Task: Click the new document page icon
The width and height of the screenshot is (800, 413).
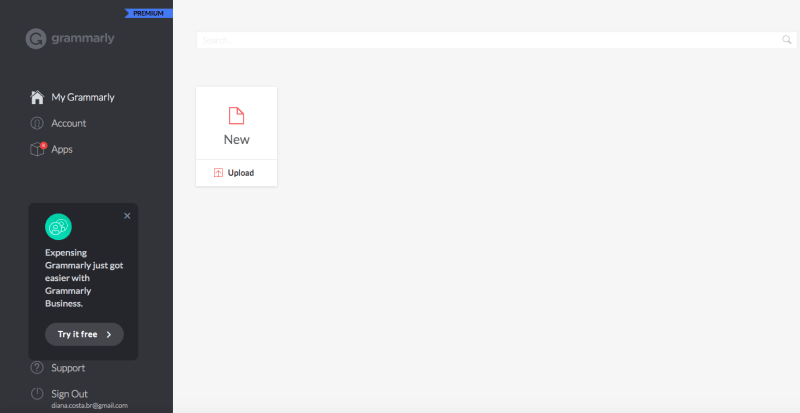Action: point(236,115)
